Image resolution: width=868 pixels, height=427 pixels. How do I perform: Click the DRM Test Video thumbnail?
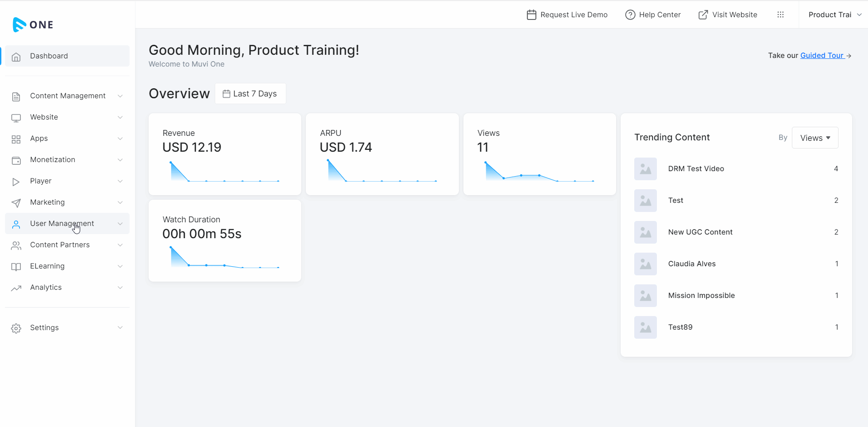tap(646, 169)
